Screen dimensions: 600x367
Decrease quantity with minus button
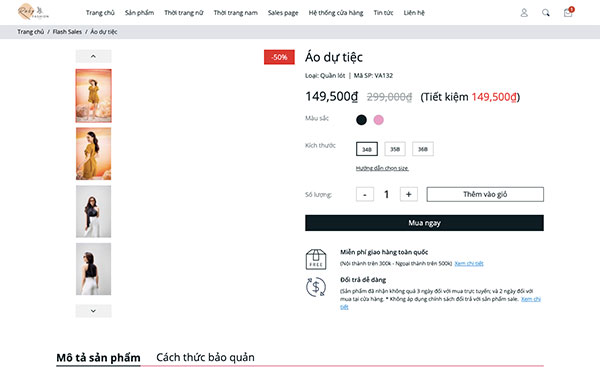[365, 194]
